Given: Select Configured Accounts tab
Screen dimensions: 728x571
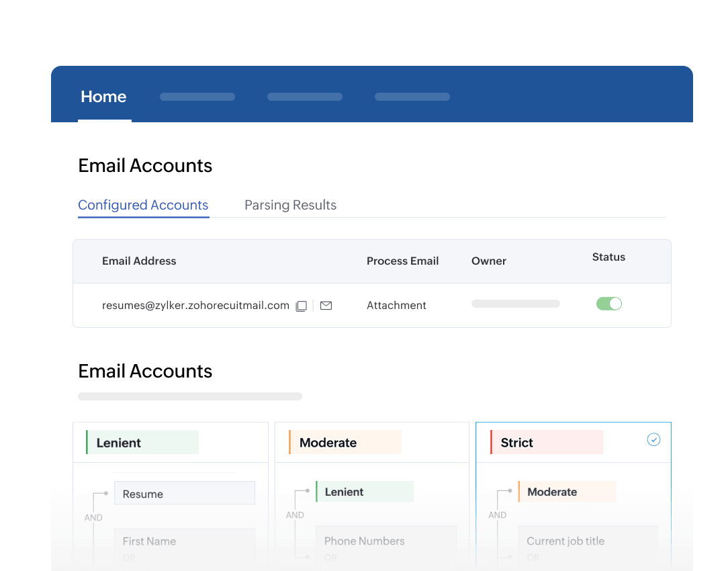Looking at the screenshot, I should [143, 205].
